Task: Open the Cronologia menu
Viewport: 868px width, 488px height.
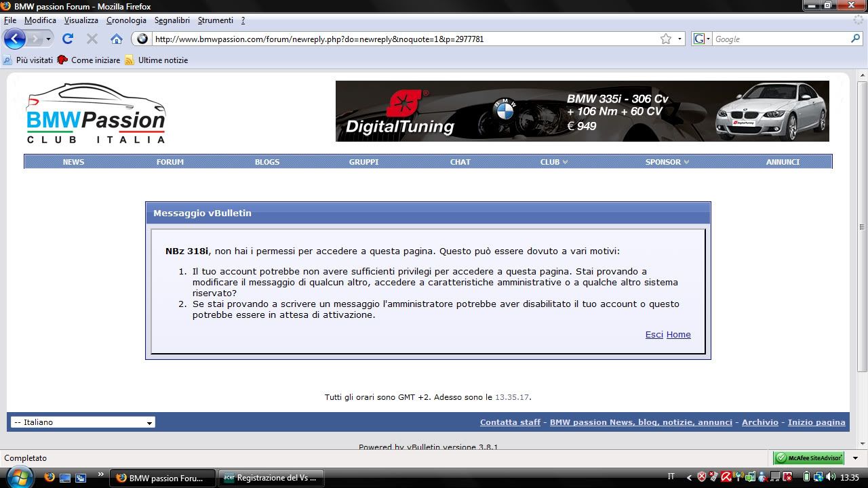Action: pyautogui.click(x=126, y=20)
